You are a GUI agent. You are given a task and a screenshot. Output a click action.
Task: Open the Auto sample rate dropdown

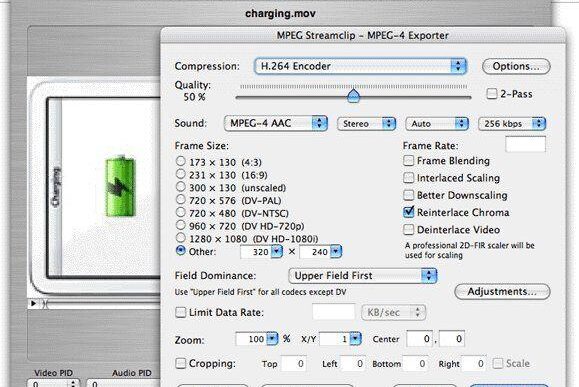[437, 124]
